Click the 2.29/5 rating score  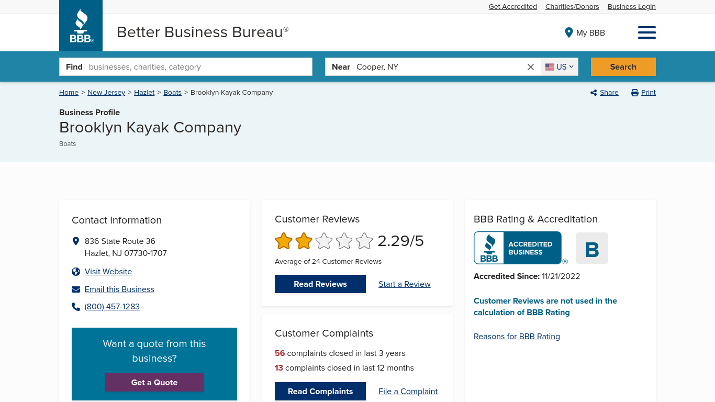(400, 241)
